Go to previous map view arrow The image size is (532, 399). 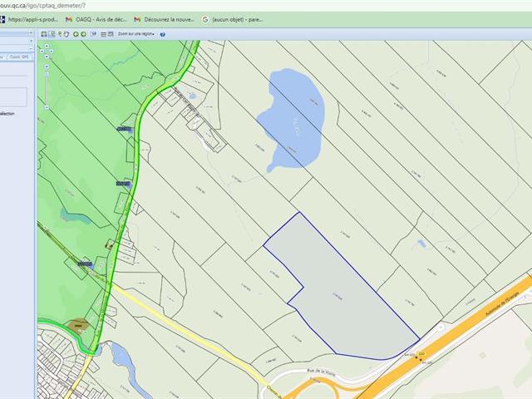click(x=75, y=34)
